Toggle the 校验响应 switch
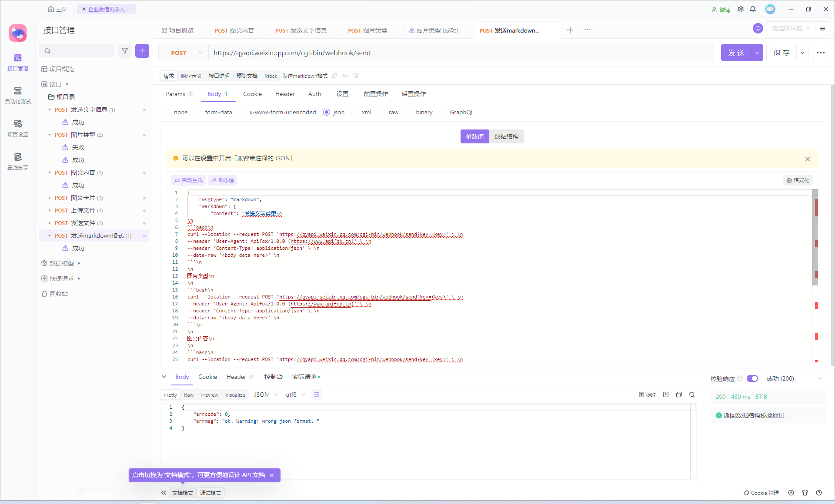The height and width of the screenshot is (504, 835). [752, 378]
